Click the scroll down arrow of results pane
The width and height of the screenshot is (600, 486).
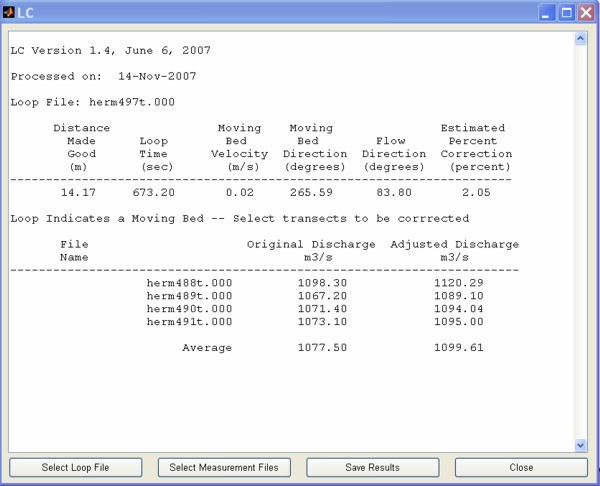pyautogui.click(x=580, y=445)
